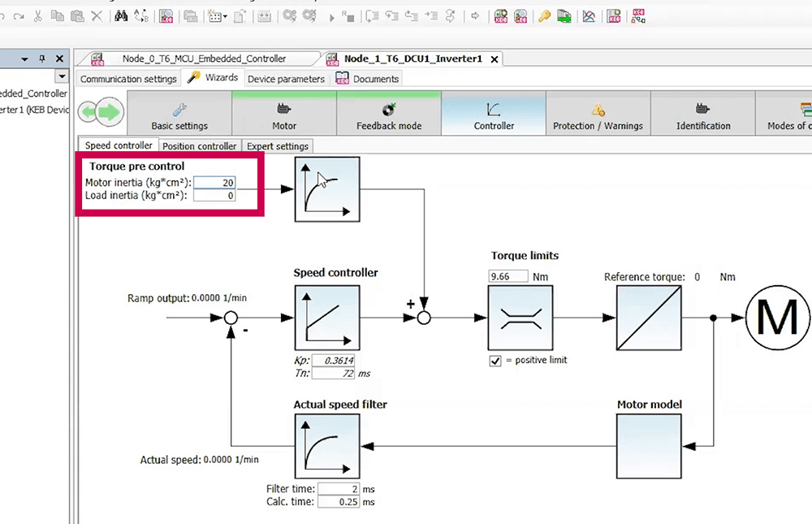Viewport: 812px width, 524px height.
Task: Click the green arrow documents transfer icon
Action: [x=564, y=16]
